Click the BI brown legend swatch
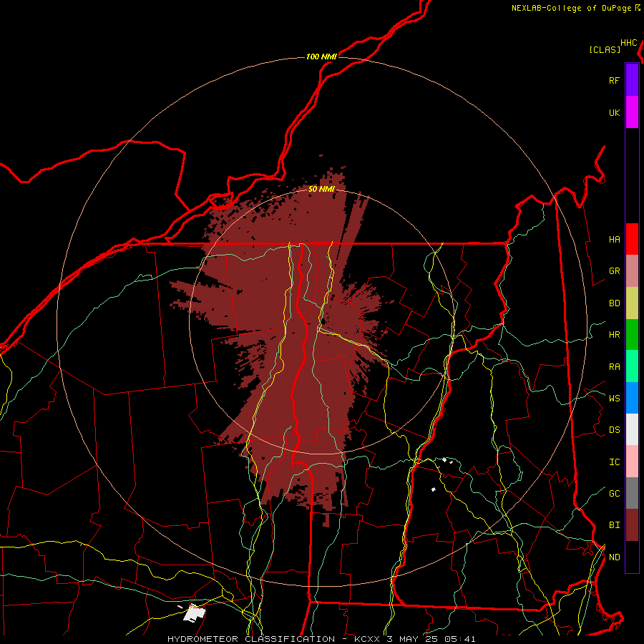 pyautogui.click(x=632, y=525)
